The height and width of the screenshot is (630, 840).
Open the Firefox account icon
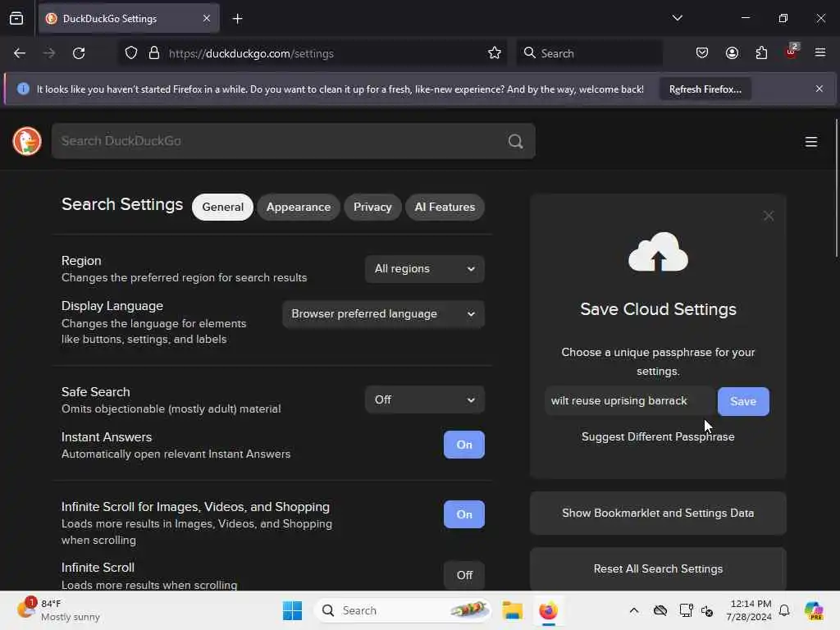click(x=732, y=53)
